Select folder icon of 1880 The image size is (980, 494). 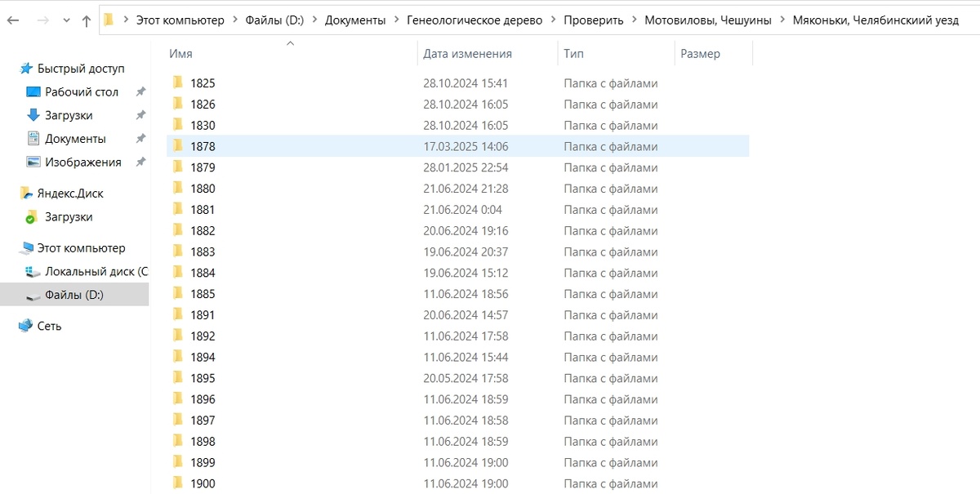pos(178,189)
